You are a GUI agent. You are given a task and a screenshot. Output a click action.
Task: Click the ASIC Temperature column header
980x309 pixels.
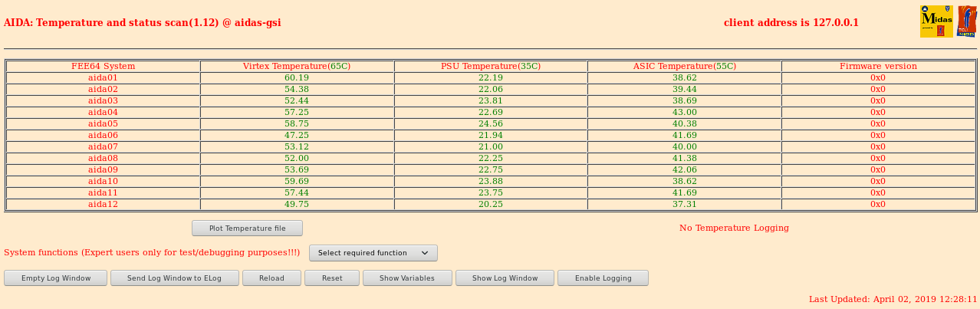tap(684, 66)
